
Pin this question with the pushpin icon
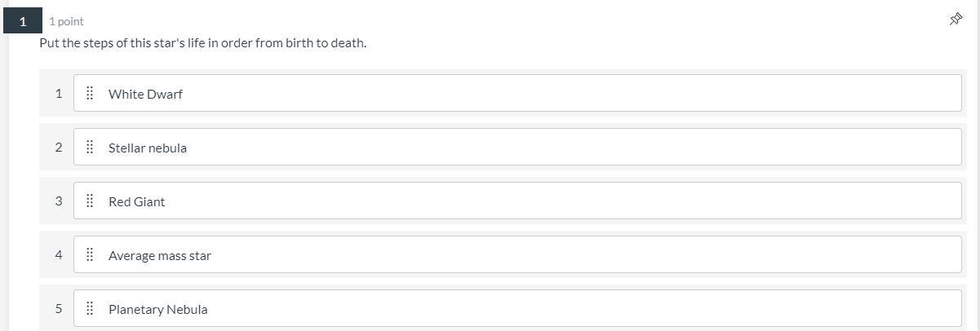click(956, 20)
